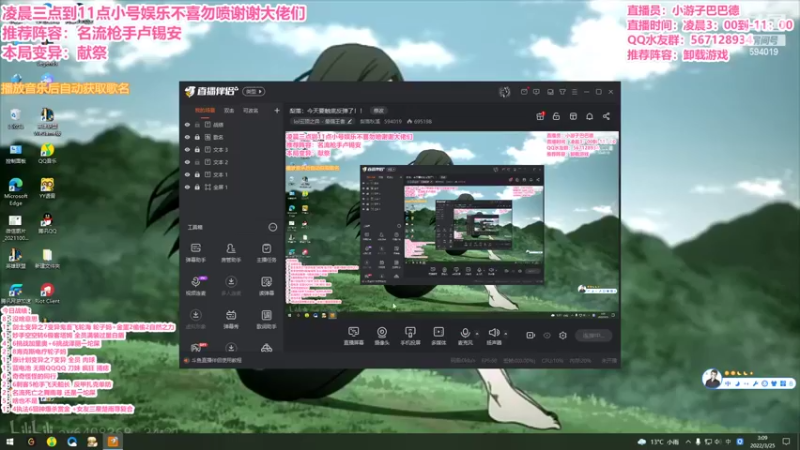Click the share icon in header
800x450 pixels.
click(x=606, y=116)
